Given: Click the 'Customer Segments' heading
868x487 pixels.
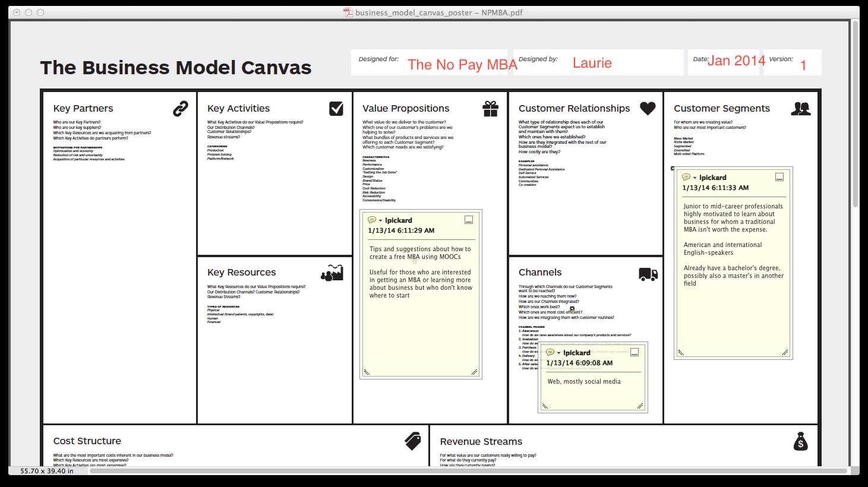Looking at the screenshot, I should pos(722,108).
